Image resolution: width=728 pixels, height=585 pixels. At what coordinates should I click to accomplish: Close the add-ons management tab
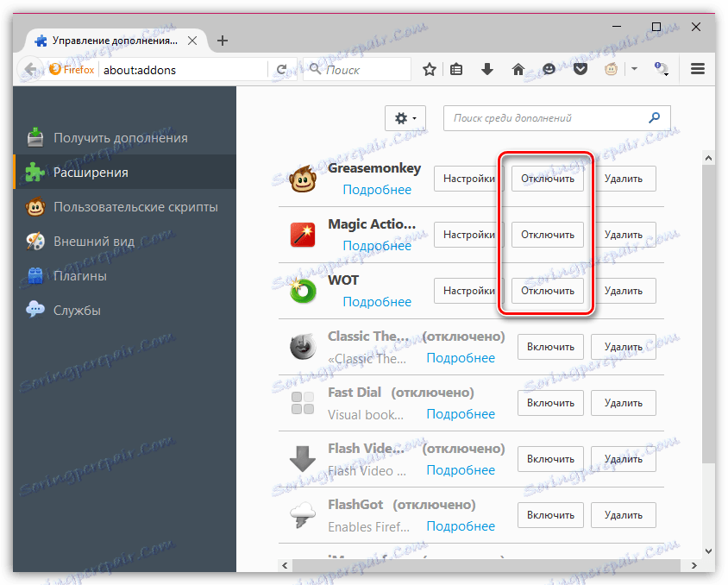[x=192, y=41]
